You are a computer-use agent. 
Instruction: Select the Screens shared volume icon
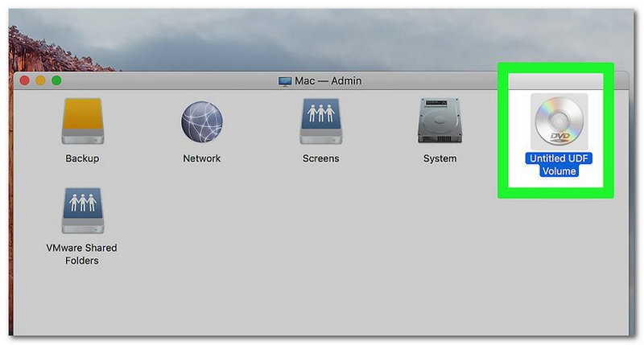320,121
